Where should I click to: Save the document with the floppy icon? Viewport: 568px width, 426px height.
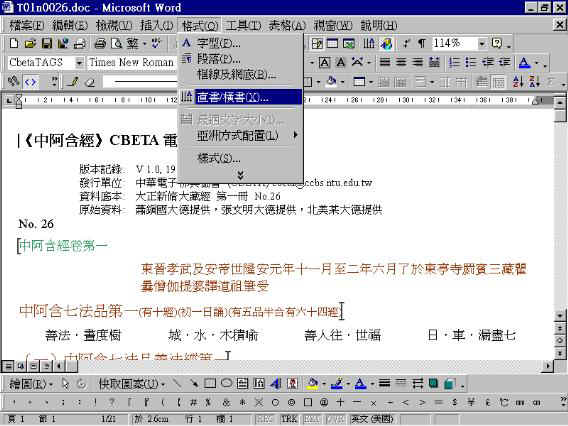point(46,44)
